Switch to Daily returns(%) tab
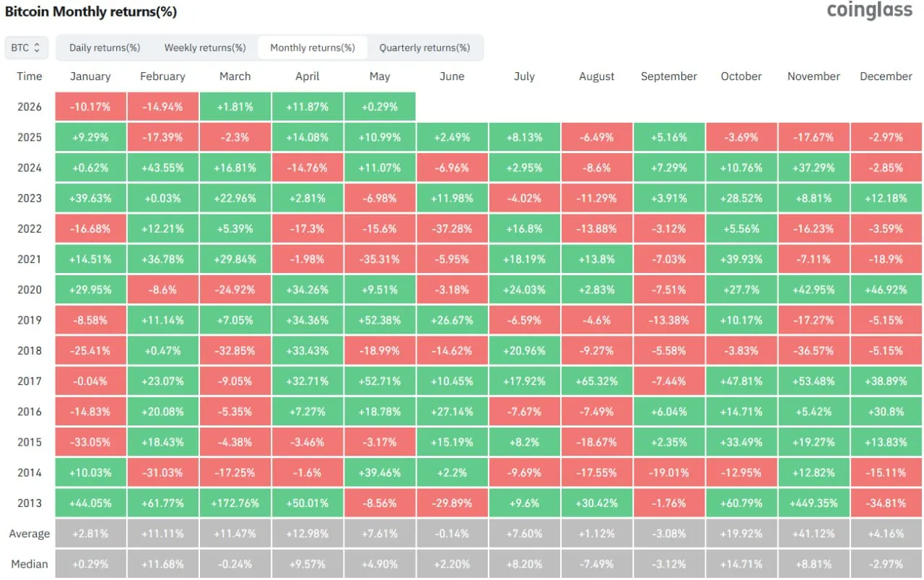Viewport: 924px width, 580px height. point(105,48)
